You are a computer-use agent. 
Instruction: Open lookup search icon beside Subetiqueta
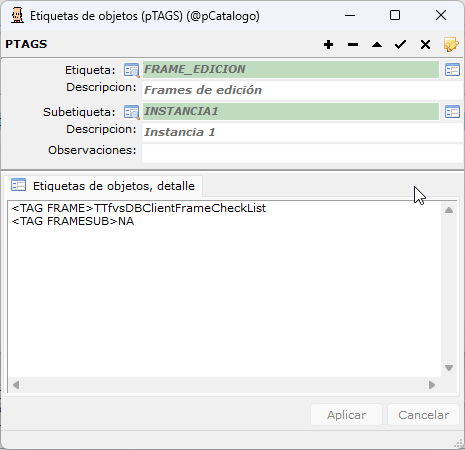131,112
